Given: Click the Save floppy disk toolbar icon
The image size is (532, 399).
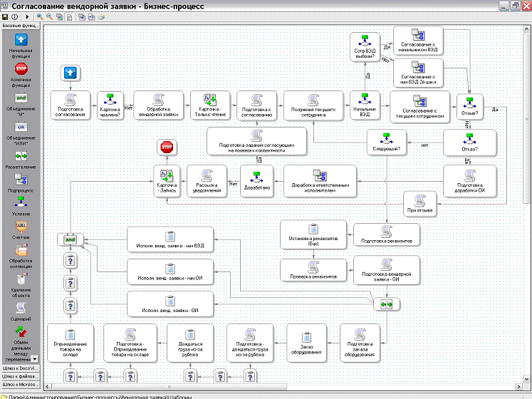Looking at the screenshot, I should [5, 16].
